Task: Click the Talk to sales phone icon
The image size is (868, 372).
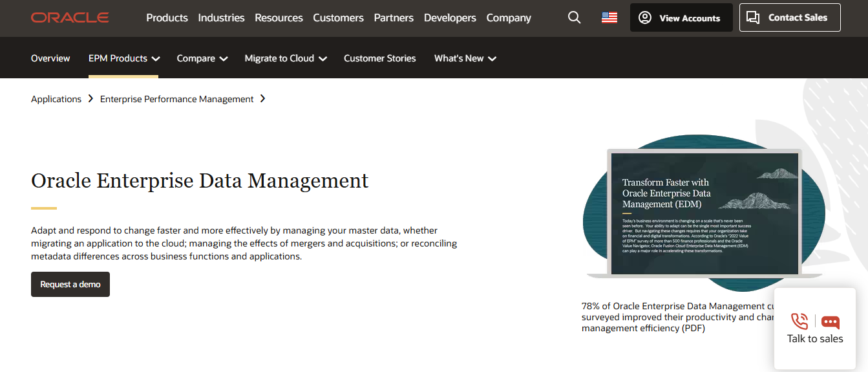Action: [799, 321]
